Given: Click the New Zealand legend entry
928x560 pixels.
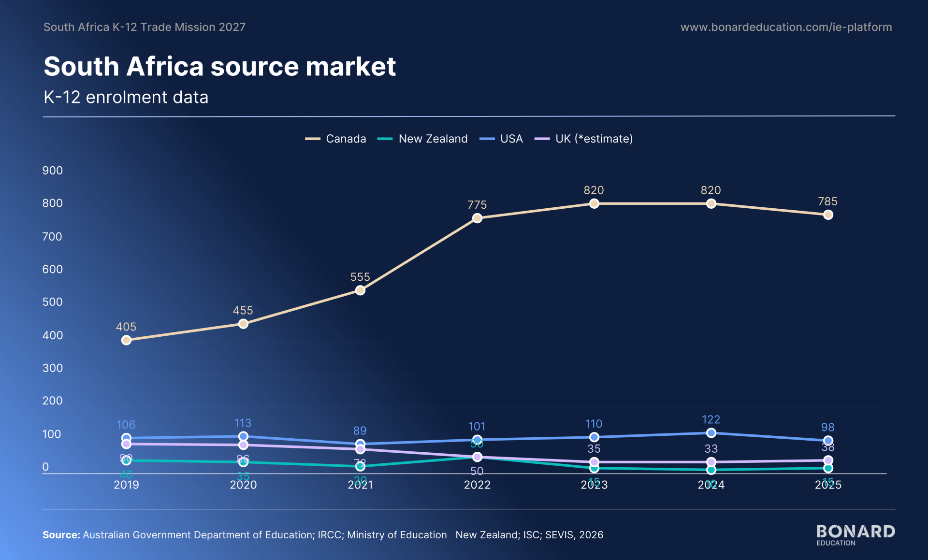Looking at the screenshot, I should tap(422, 139).
